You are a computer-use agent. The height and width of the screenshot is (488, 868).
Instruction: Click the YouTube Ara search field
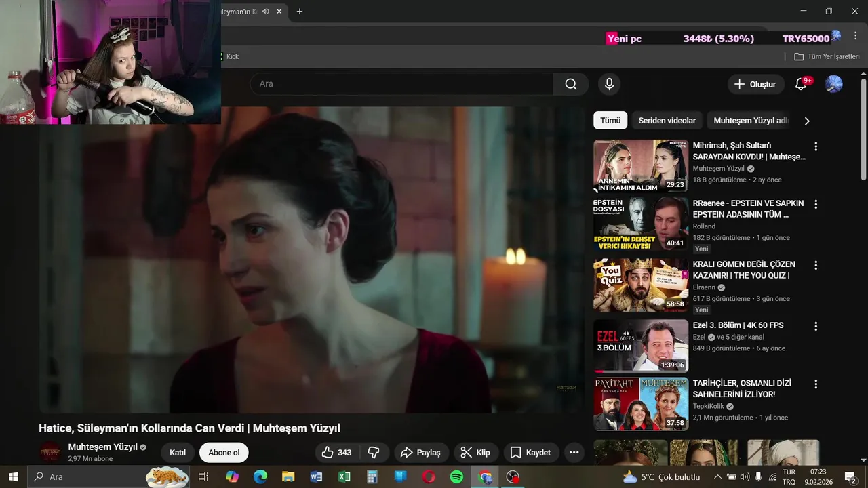pos(401,84)
